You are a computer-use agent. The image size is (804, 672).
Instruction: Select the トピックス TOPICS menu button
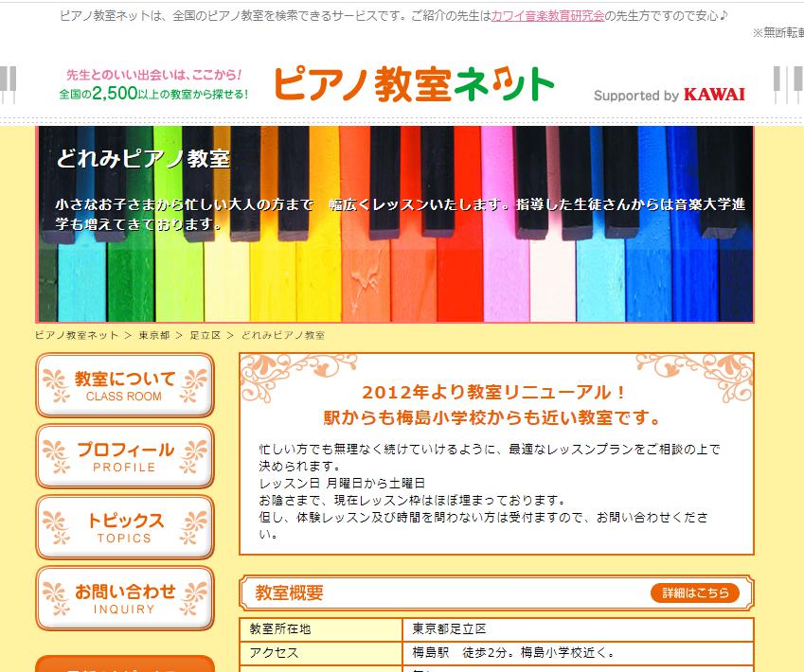[x=124, y=527]
